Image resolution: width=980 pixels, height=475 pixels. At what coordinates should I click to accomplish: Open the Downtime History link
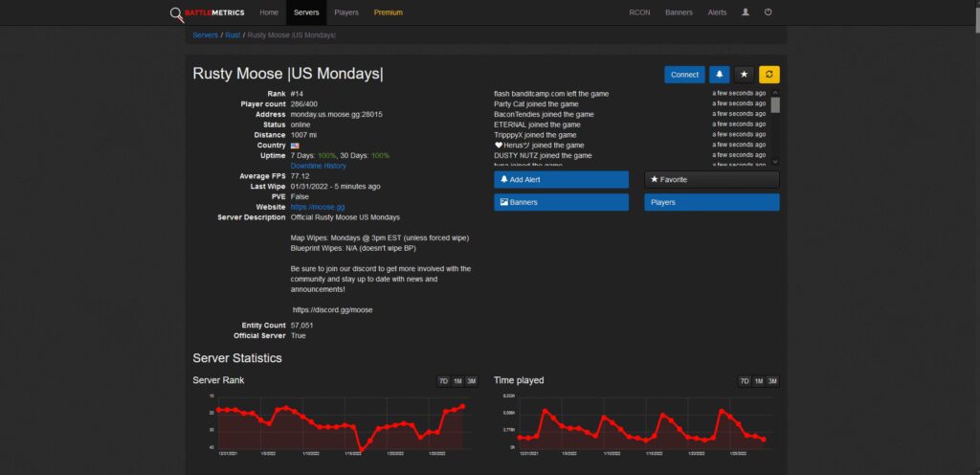318,167
